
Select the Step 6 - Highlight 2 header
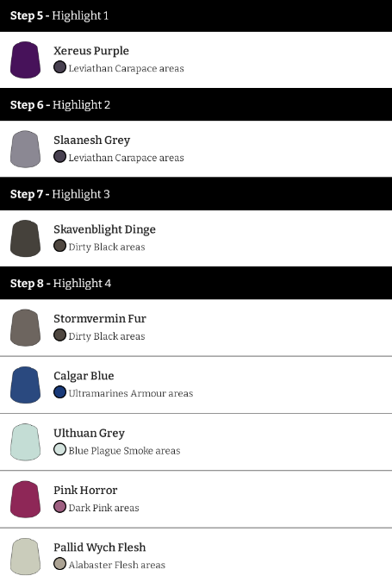(x=196, y=104)
